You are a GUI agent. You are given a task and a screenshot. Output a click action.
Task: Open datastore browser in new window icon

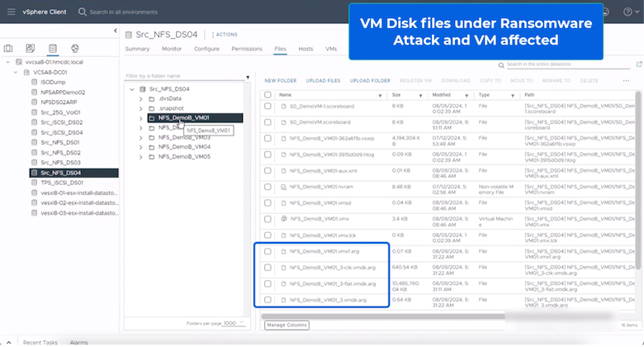tap(639, 64)
